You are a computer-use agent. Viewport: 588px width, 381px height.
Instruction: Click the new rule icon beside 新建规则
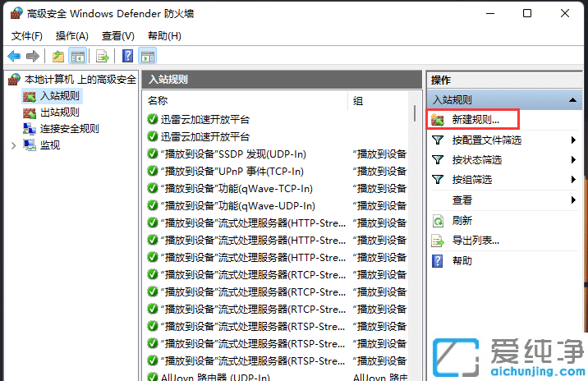coord(437,120)
